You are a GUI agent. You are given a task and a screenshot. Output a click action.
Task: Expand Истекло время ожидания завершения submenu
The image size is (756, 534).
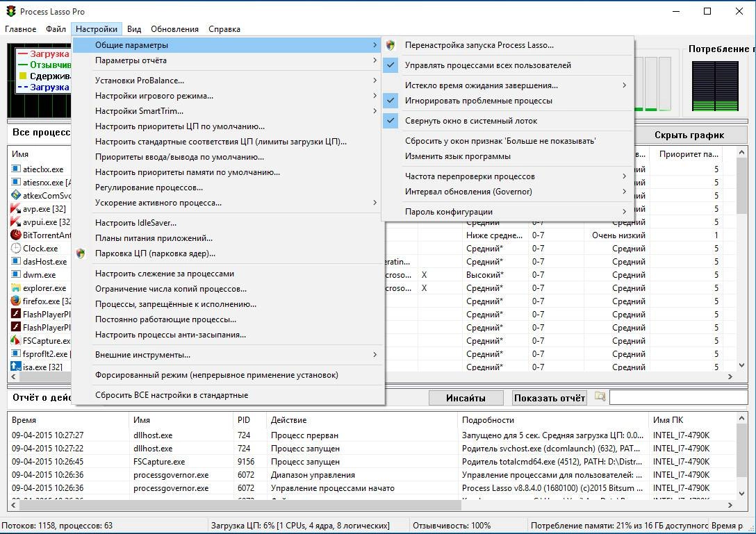pyautogui.click(x=508, y=85)
